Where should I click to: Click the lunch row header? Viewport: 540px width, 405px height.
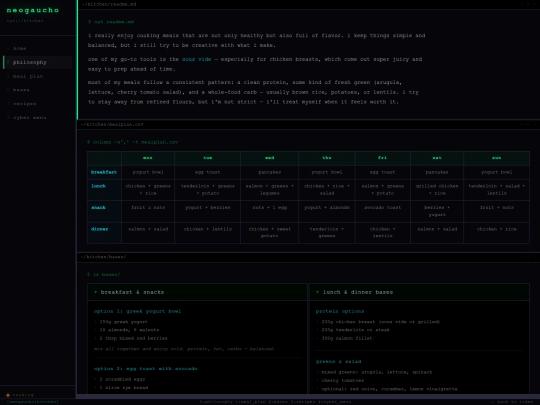point(104,190)
